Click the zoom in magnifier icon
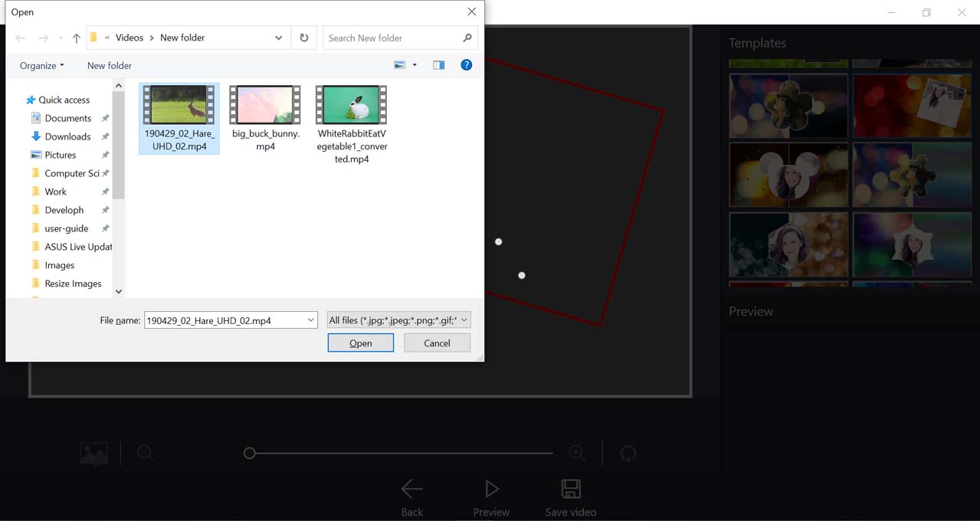This screenshot has height=521, width=980. pos(577,454)
